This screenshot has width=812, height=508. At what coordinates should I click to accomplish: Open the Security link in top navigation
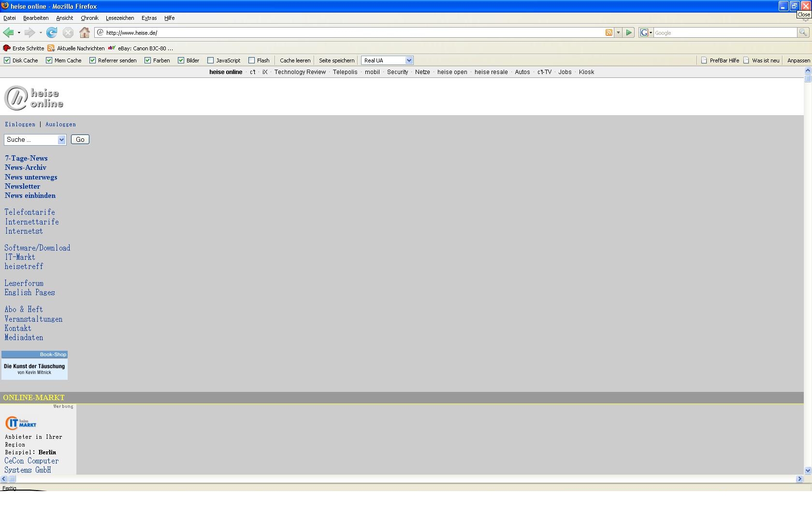(x=397, y=72)
